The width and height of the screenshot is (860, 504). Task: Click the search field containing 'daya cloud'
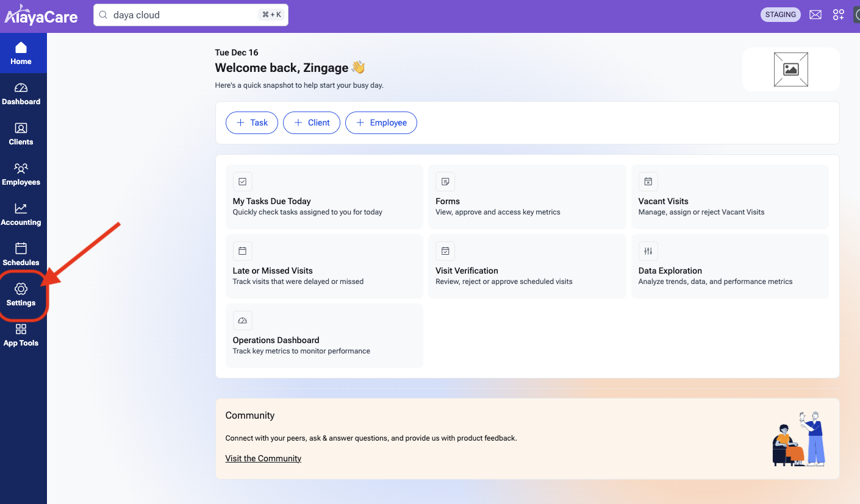coord(190,15)
